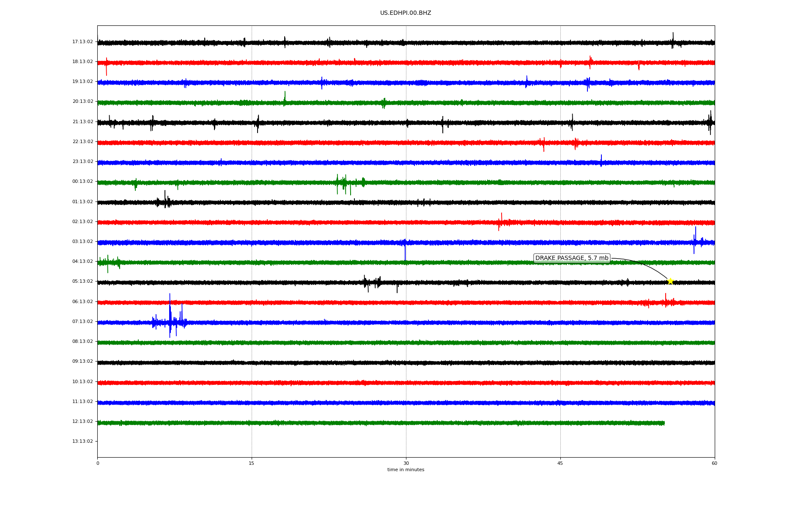Image resolution: width=812 pixels, height=508 pixels.
Task: Click the end of the green 12:13:02 trace
Action: [664, 423]
